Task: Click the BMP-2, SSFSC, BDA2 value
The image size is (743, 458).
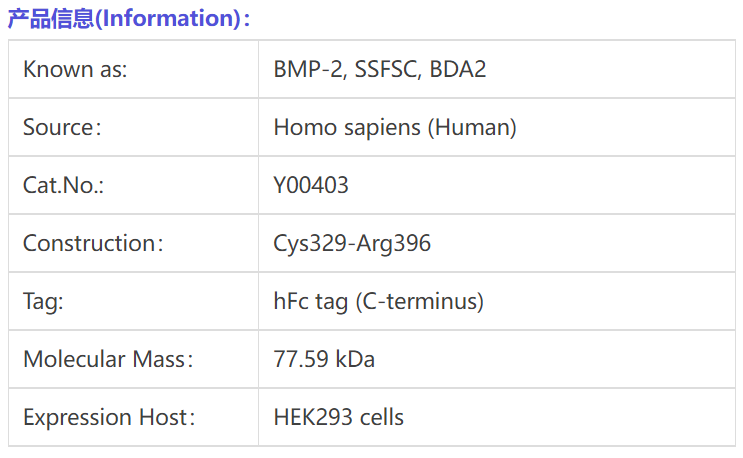Action: pos(380,70)
